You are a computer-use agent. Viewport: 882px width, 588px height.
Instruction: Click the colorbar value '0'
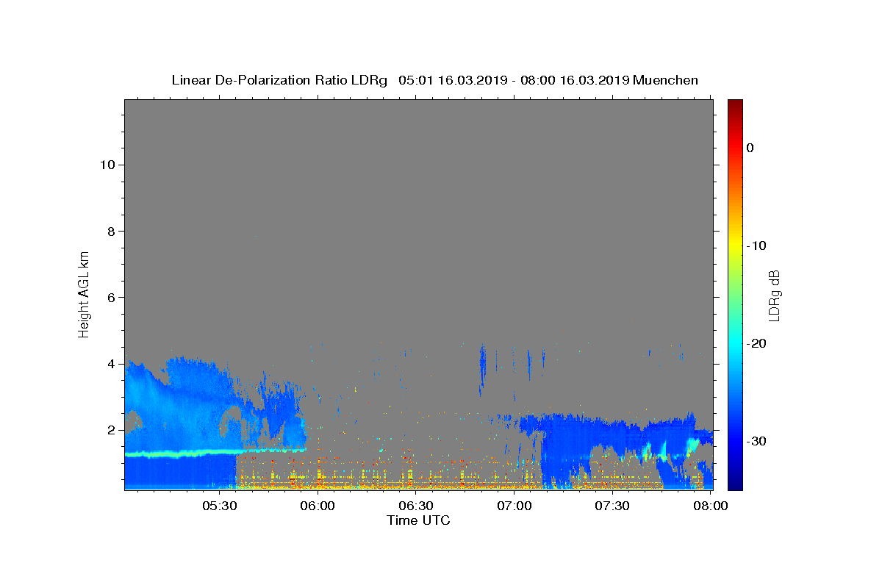point(750,148)
